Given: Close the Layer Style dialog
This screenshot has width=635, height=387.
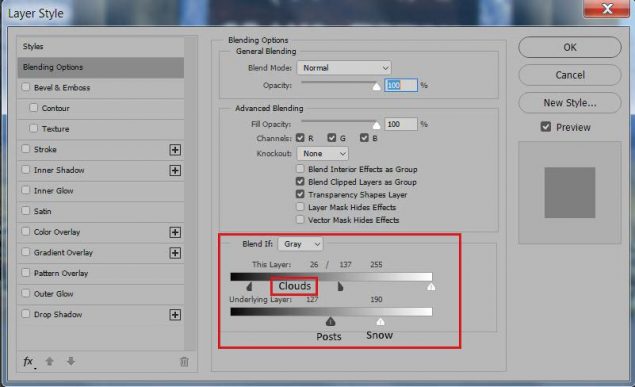Looking at the screenshot, I should tap(607, 9).
